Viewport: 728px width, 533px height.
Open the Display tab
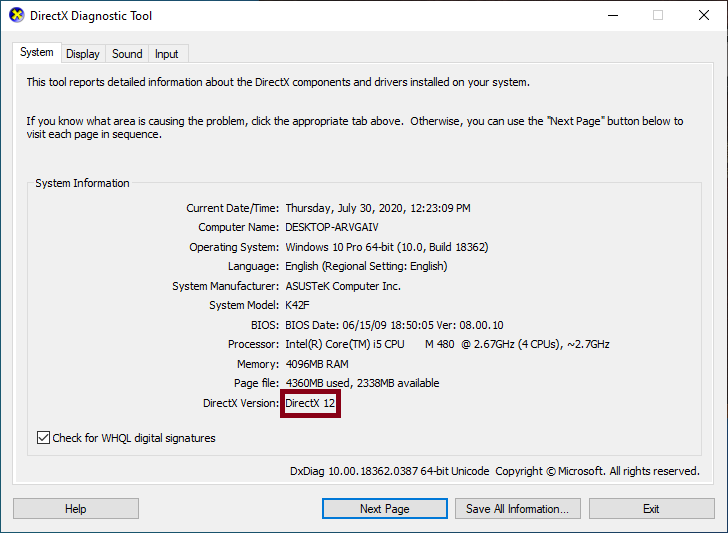coord(83,54)
